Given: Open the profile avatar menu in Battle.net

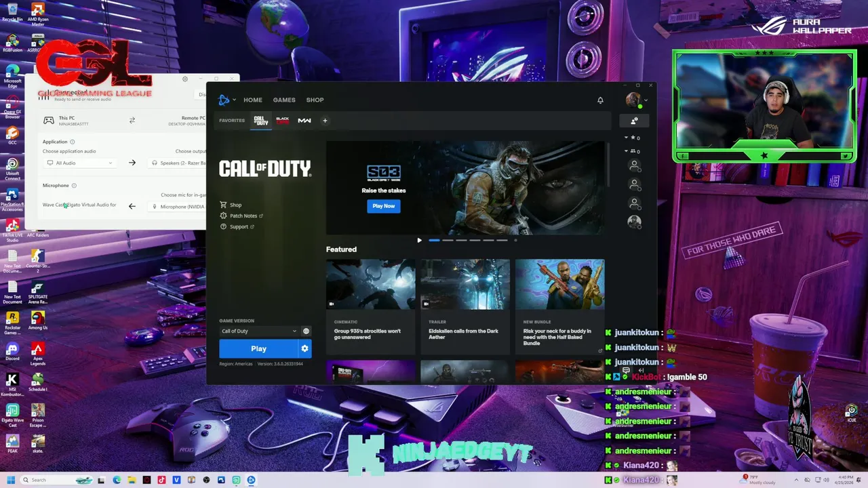Looking at the screenshot, I should [x=633, y=100].
